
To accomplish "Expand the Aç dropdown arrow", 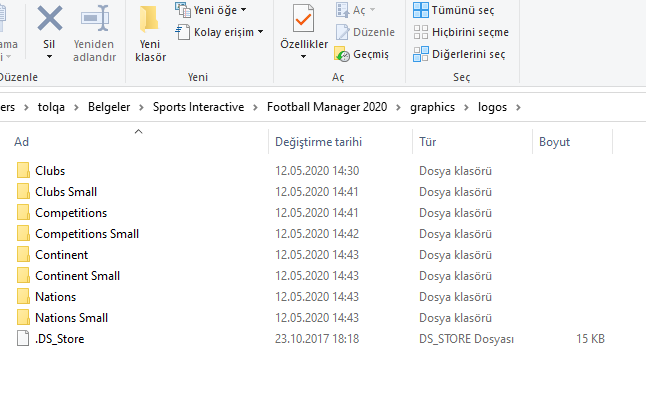I will [372, 9].
